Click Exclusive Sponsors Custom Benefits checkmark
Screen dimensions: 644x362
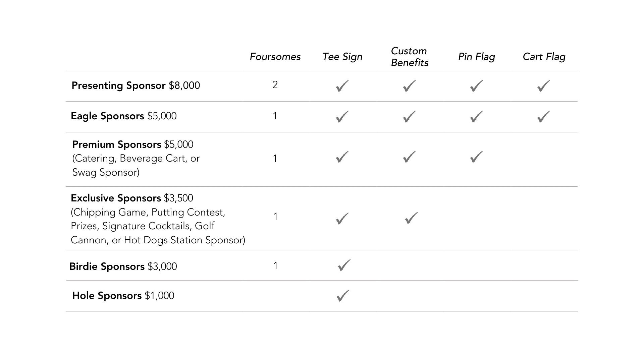[x=411, y=218]
